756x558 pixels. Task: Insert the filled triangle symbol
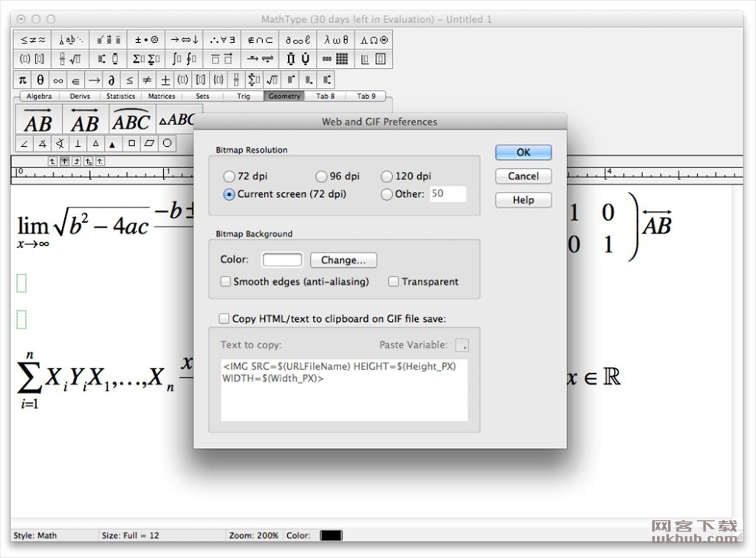pyautogui.click(x=113, y=144)
